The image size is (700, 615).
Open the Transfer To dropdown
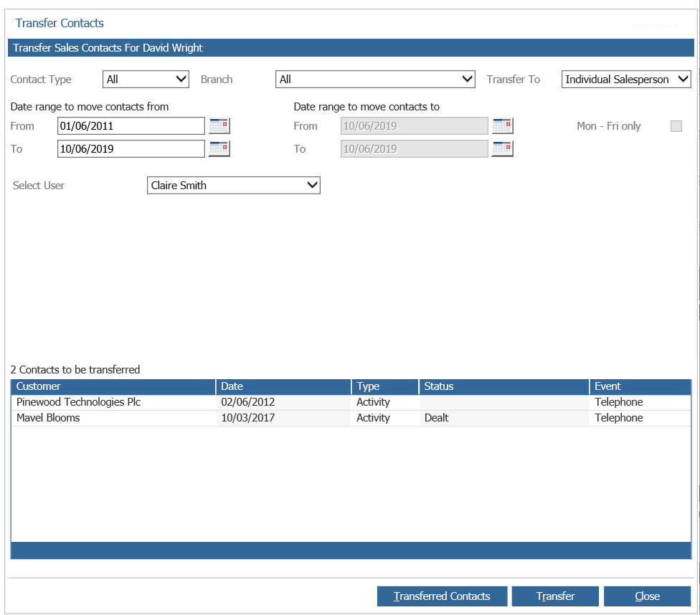(626, 80)
